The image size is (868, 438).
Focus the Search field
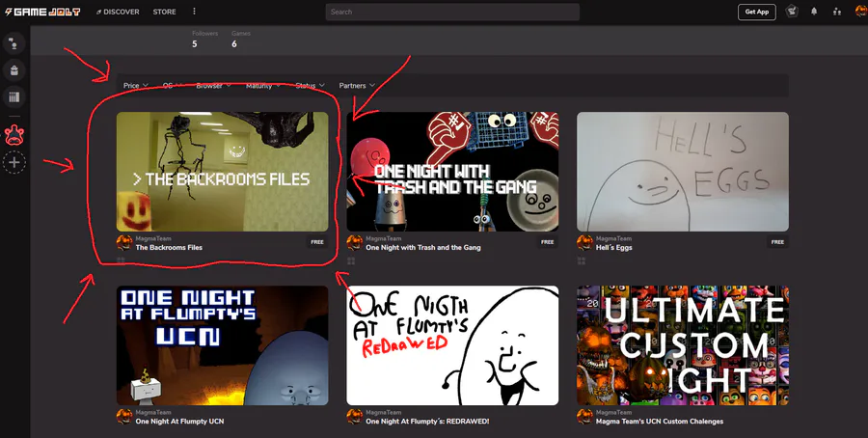(x=452, y=12)
